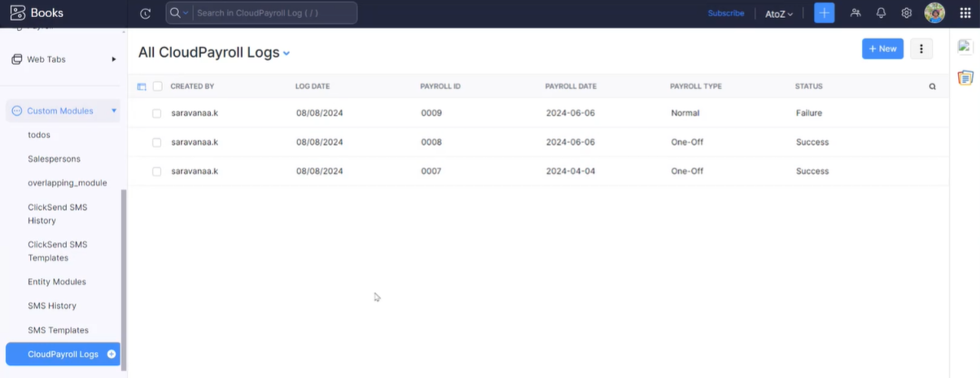Open the blue quick create plus button

pos(825,13)
